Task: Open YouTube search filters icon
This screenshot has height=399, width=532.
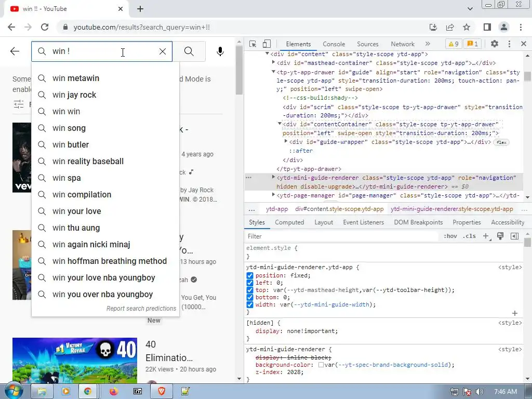Action: 19,104
